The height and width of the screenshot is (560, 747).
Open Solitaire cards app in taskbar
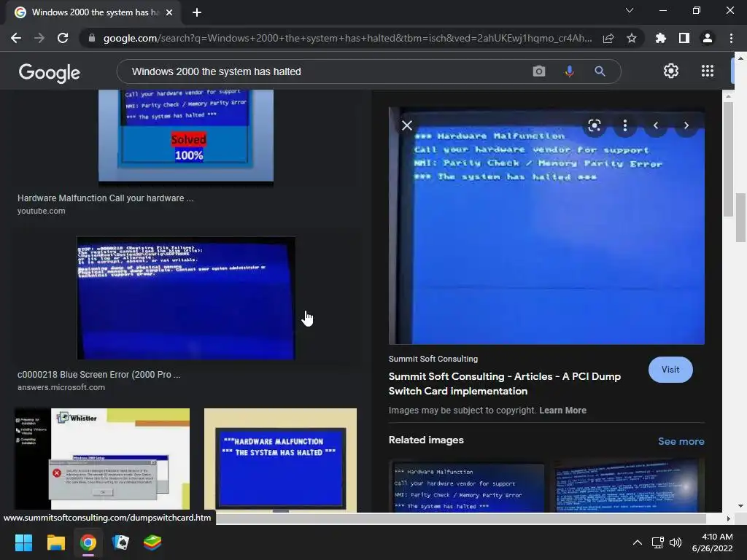tap(120, 542)
